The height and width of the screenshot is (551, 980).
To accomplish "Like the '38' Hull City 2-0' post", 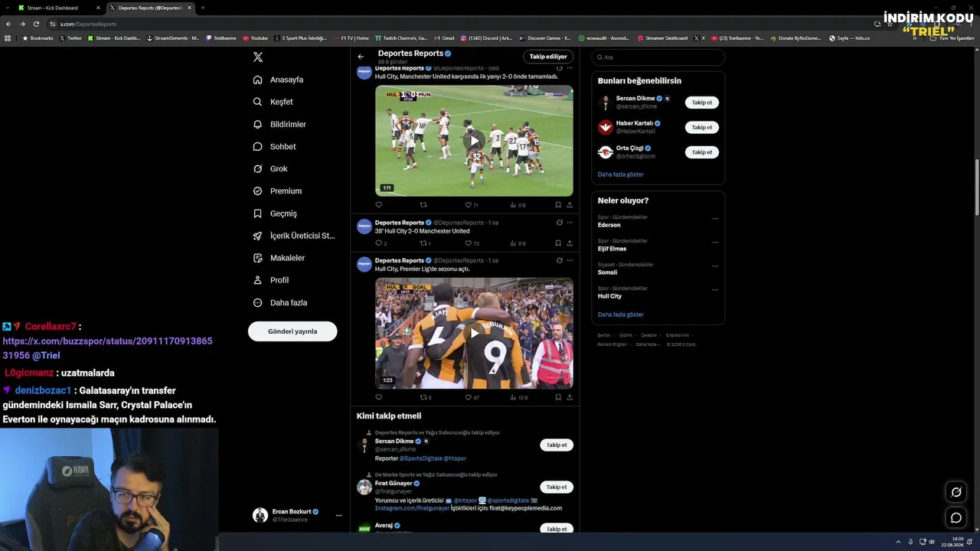I will click(x=468, y=243).
